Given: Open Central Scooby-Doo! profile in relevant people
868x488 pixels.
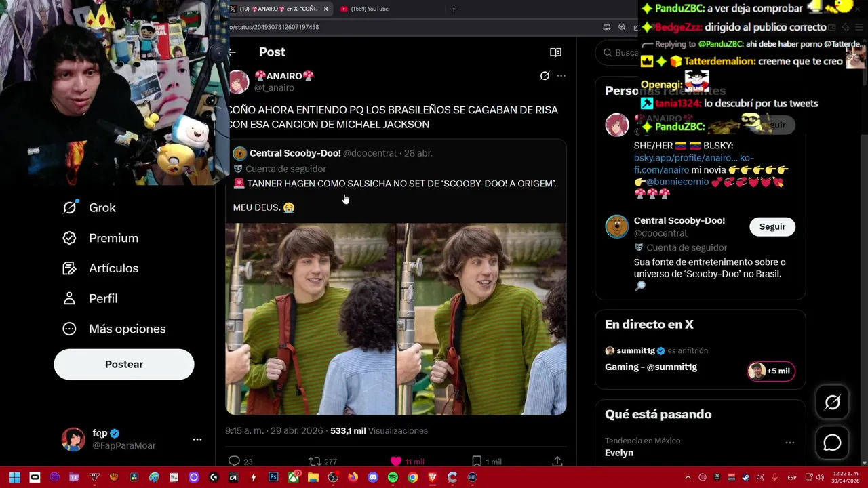Looking at the screenshot, I should click(x=679, y=221).
